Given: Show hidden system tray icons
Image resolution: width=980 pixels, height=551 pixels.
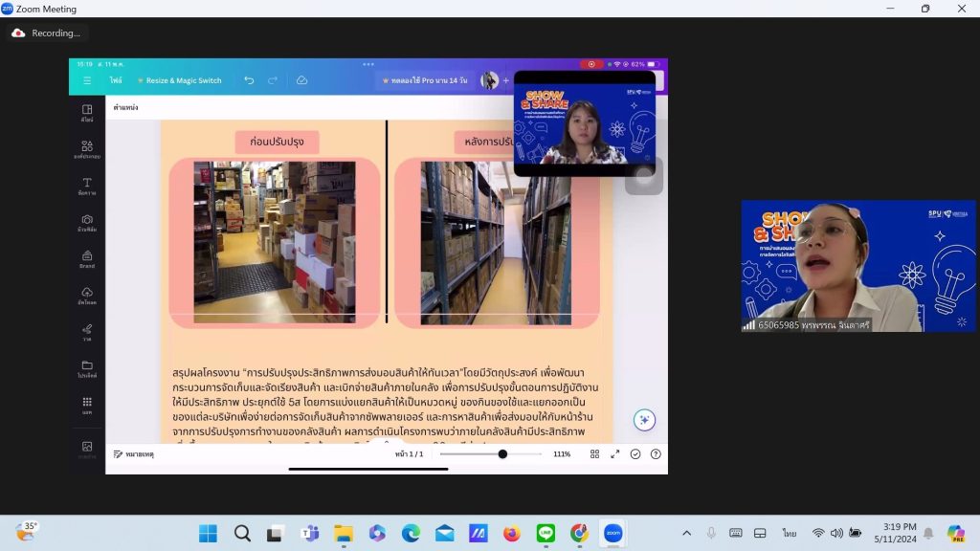Looking at the screenshot, I should pyautogui.click(x=686, y=533).
